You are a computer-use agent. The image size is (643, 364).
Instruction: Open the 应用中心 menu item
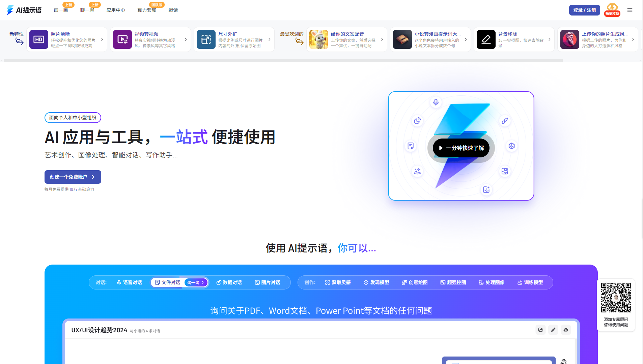pyautogui.click(x=116, y=10)
